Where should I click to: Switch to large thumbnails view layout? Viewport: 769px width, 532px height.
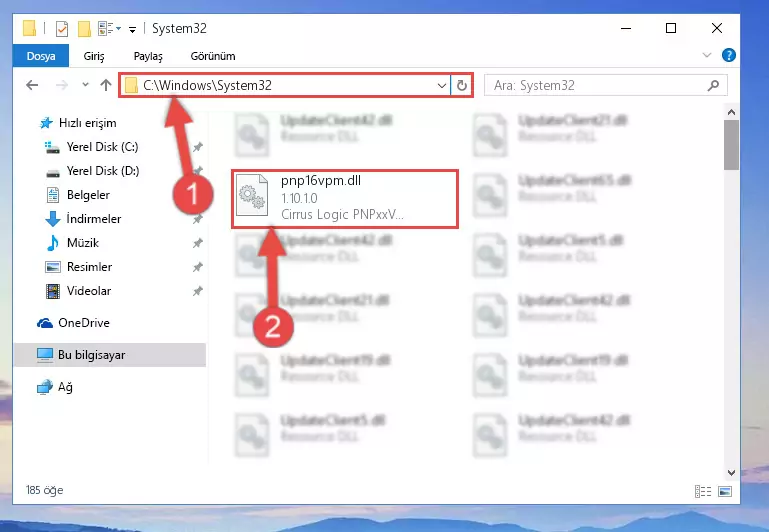725,491
